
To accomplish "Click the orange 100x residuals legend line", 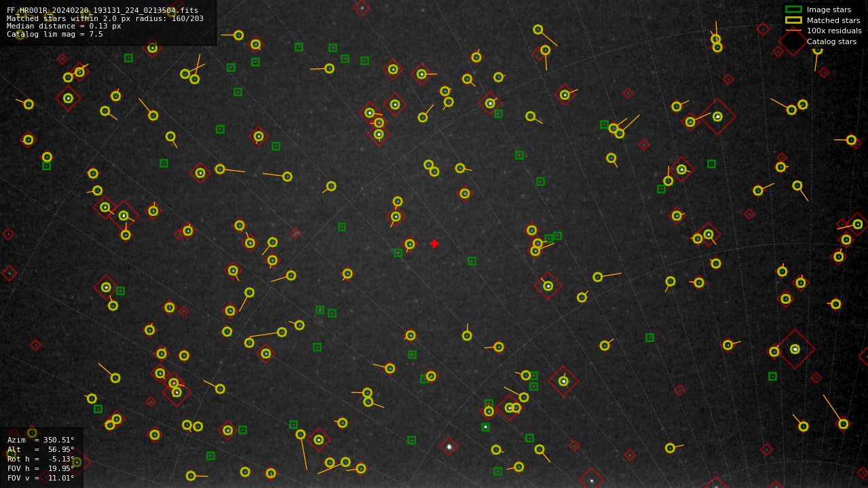I will (x=793, y=31).
